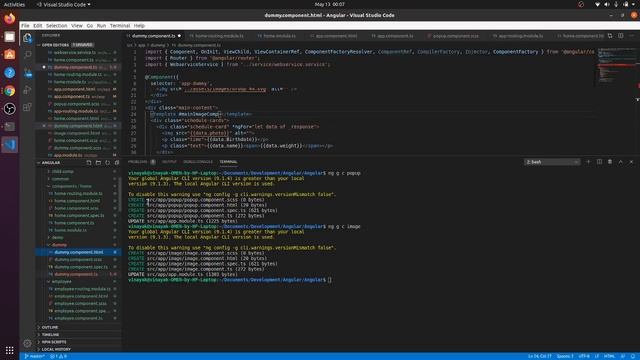
Task: Open Firefox from the Ubuntu dock
Action: tap(9, 18)
